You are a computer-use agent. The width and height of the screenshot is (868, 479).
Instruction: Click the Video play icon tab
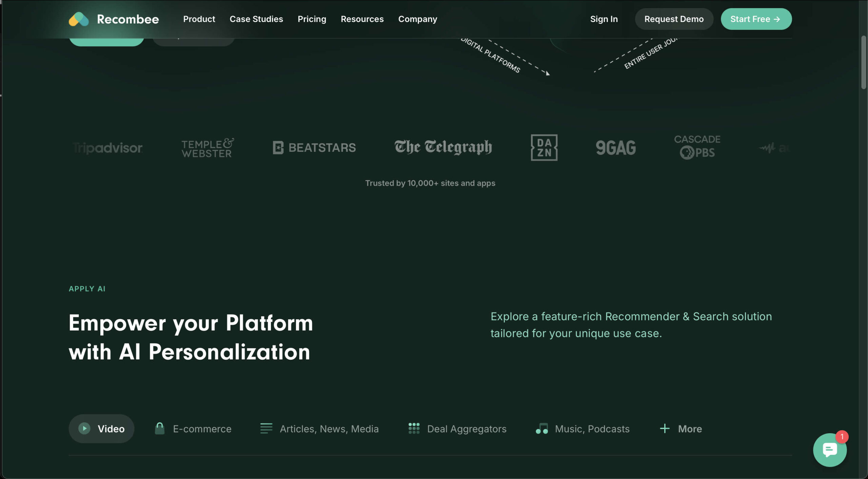(84, 428)
